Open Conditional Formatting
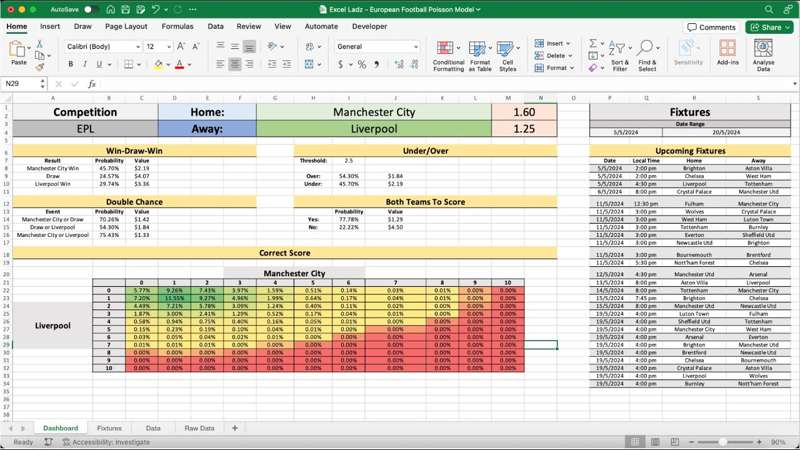The height and width of the screenshot is (450, 800). [448, 56]
